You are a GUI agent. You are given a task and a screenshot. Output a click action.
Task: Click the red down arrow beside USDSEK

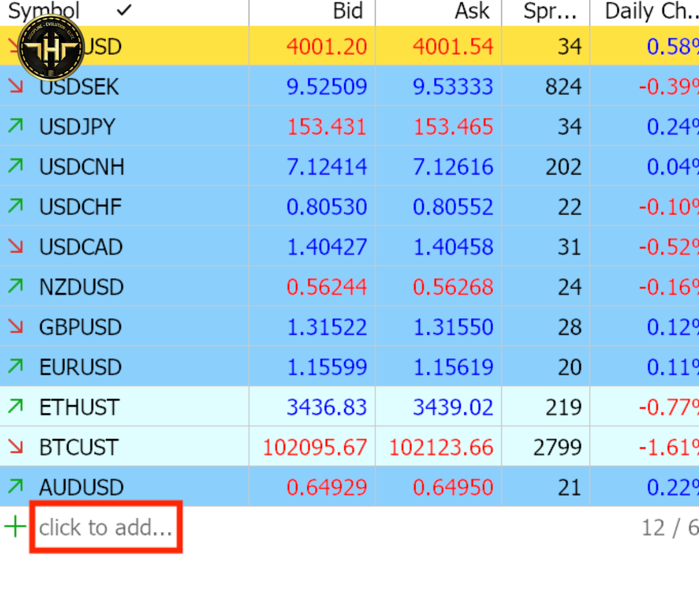[x=16, y=86]
